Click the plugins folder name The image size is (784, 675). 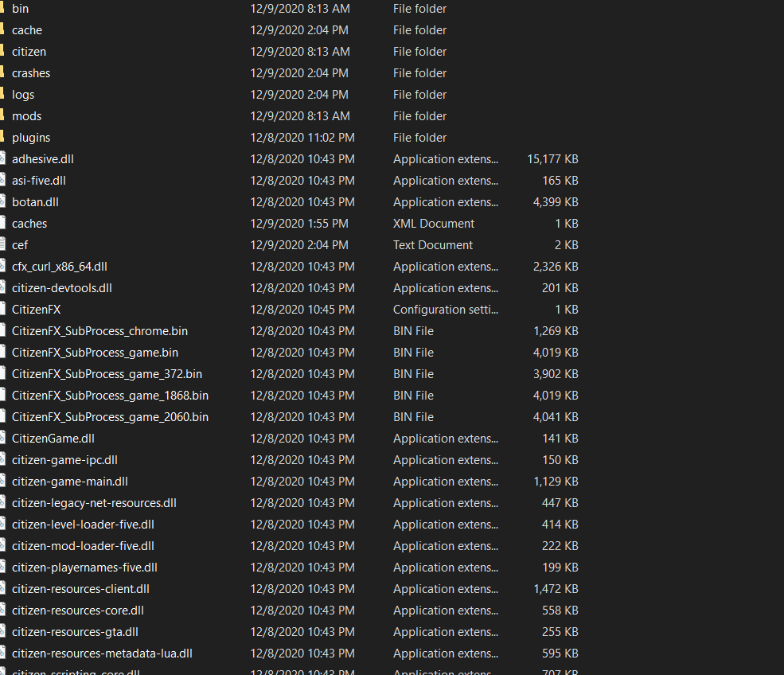click(x=31, y=138)
